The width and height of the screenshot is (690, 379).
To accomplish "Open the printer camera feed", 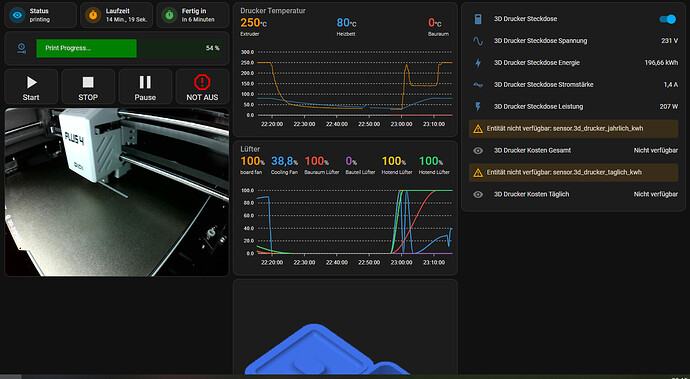I will click(117, 192).
